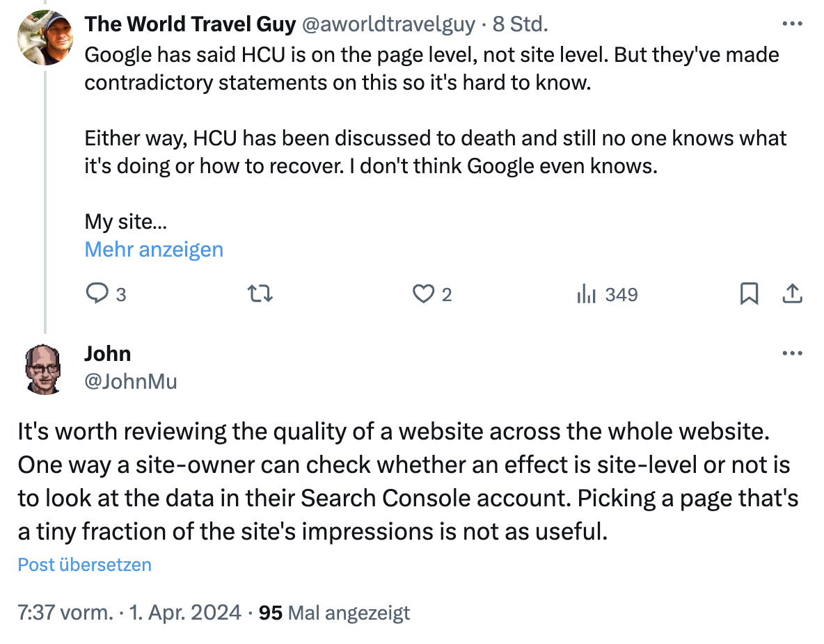The image size is (824, 644).
Task: View analytics via the bar chart icon
Action: point(586,294)
